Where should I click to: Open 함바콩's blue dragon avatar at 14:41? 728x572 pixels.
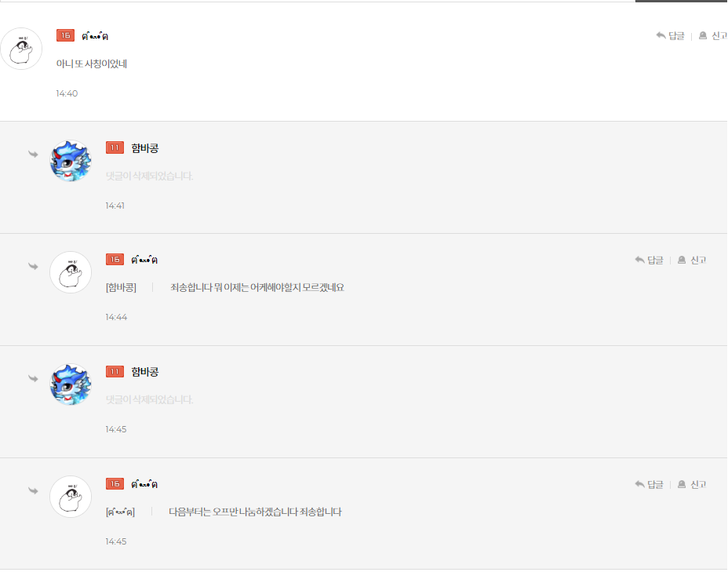[x=71, y=161]
